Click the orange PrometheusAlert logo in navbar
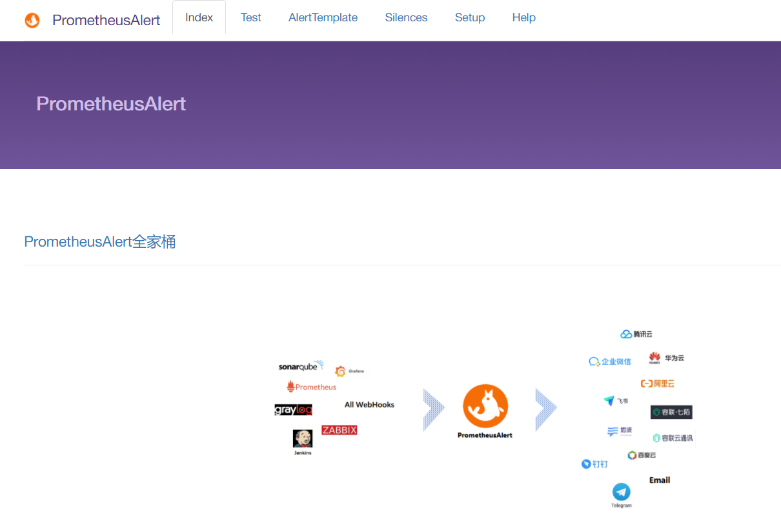 [32, 20]
